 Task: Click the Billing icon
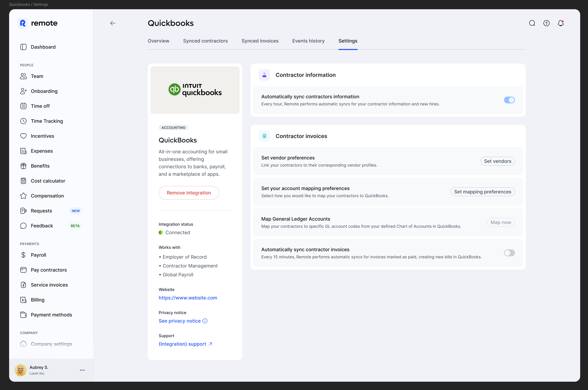(23, 300)
